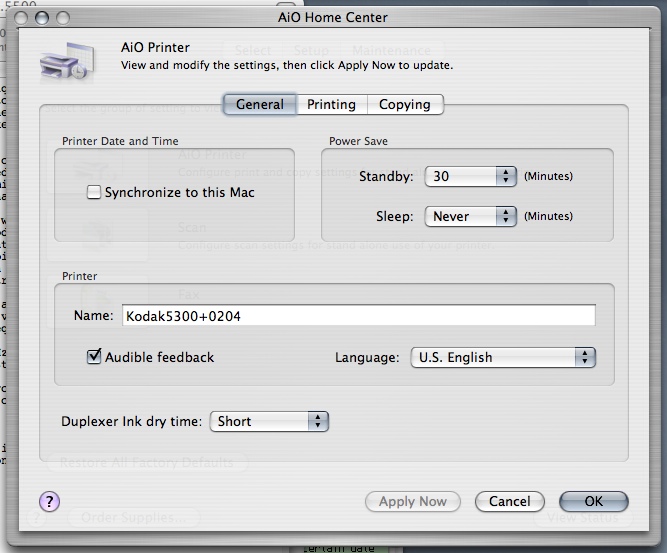Enable Synchronize to this Mac
The image size is (667, 553).
pos(94,192)
